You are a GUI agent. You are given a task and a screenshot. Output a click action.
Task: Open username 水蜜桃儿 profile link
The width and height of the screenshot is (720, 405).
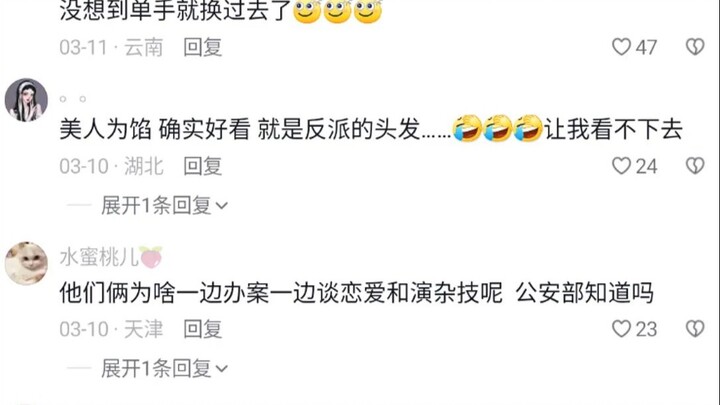coord(99,257)
